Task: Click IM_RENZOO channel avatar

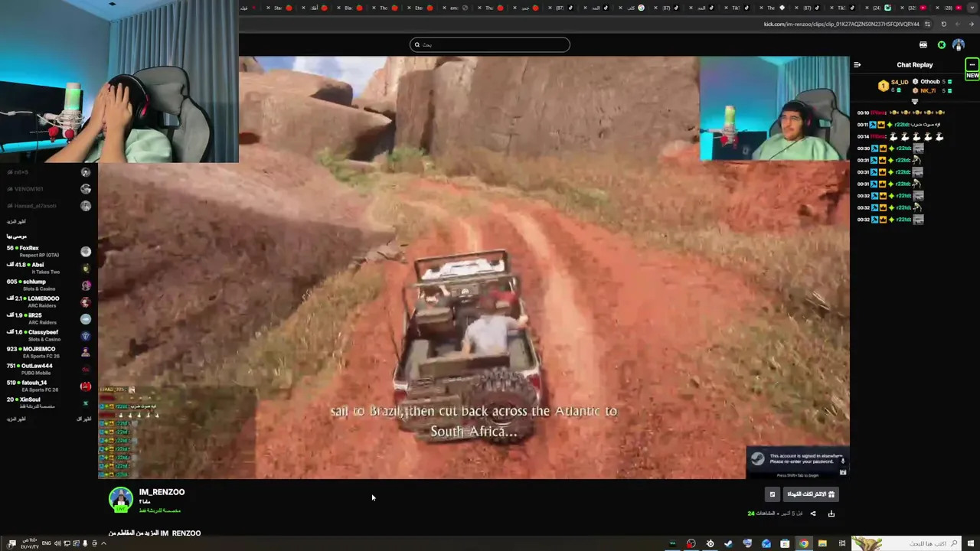Action: (x=121, y=500)
